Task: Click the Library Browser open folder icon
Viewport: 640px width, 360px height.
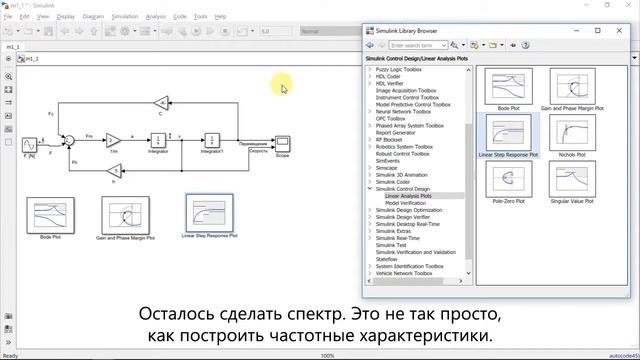Action: point(493,45)
